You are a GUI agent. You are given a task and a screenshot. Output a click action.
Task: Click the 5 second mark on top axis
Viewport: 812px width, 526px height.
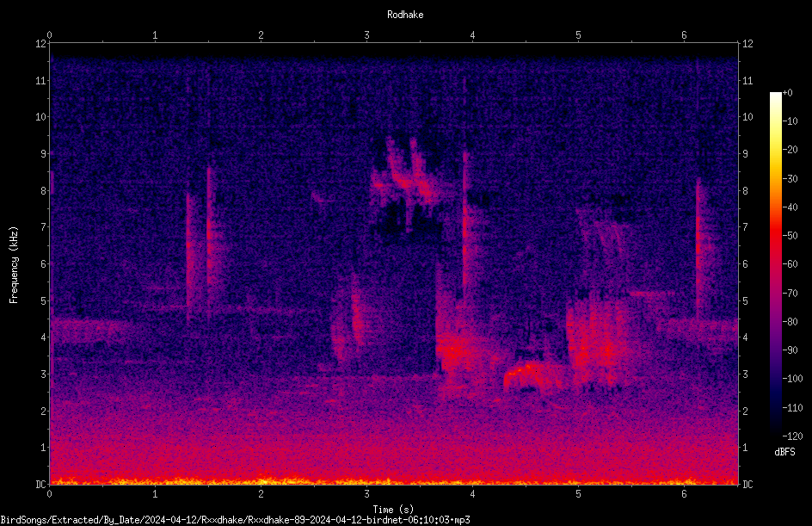578,35
